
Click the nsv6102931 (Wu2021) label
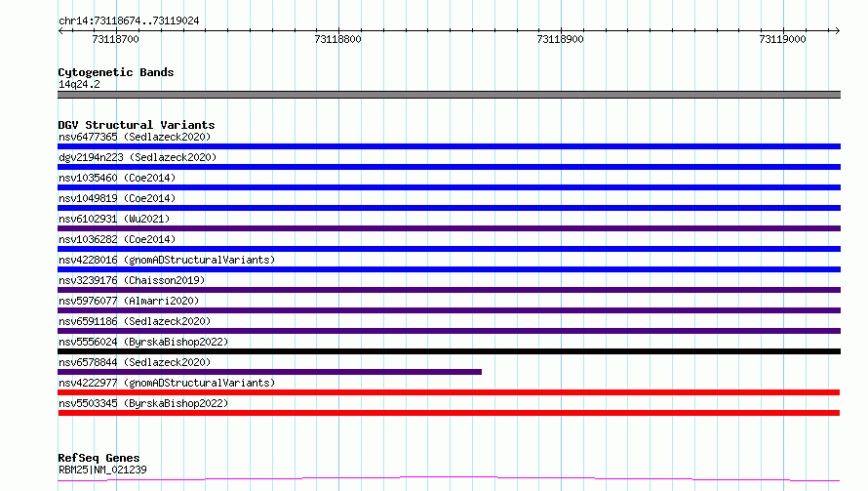[114, 219]
